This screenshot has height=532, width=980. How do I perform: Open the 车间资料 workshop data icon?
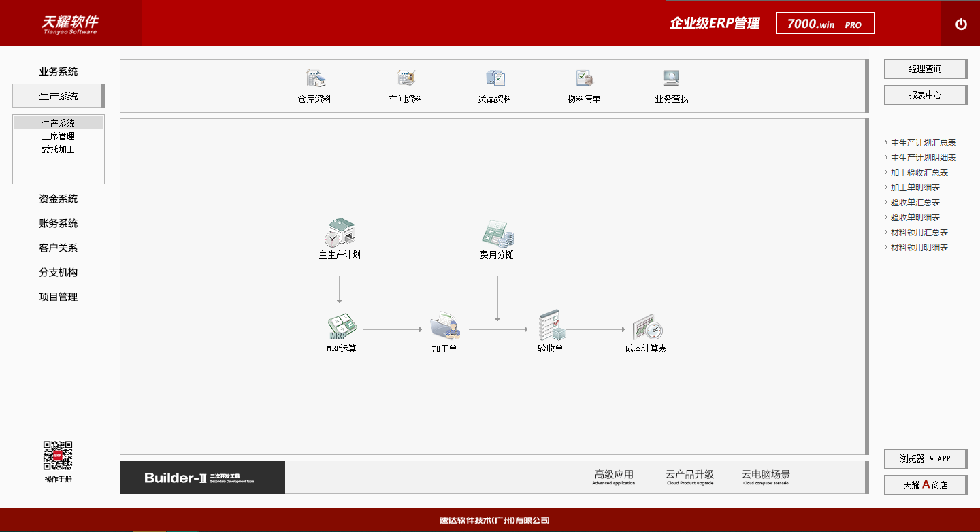pos(406,86)
